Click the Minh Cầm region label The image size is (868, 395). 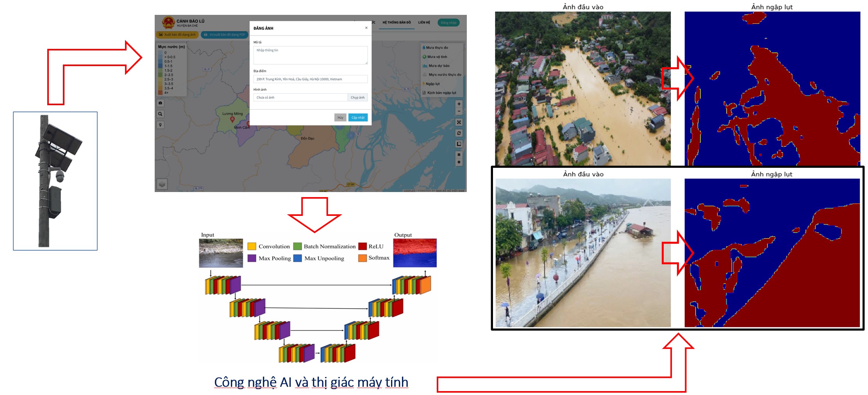pos(242,127)
